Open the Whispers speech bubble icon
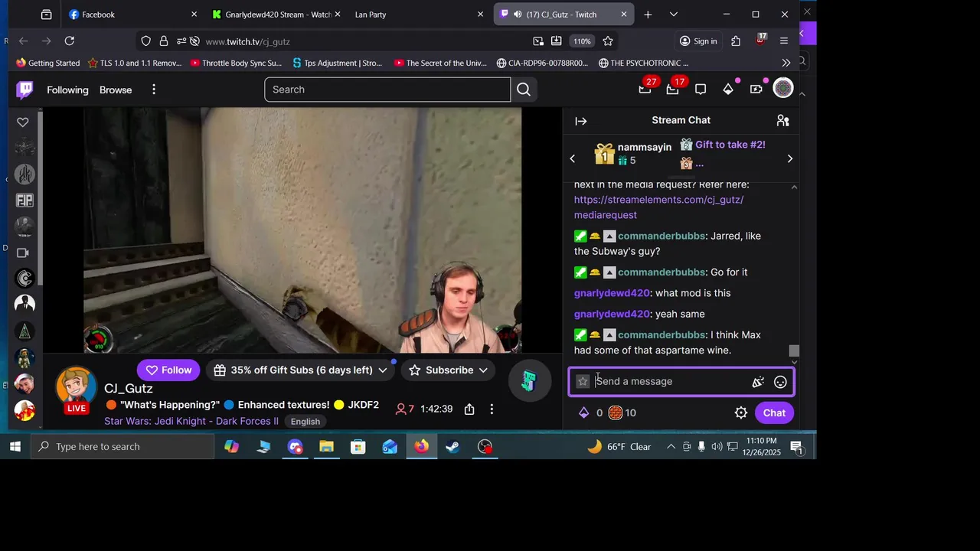The height and width of the screenshot is (551, 980). 700,90
